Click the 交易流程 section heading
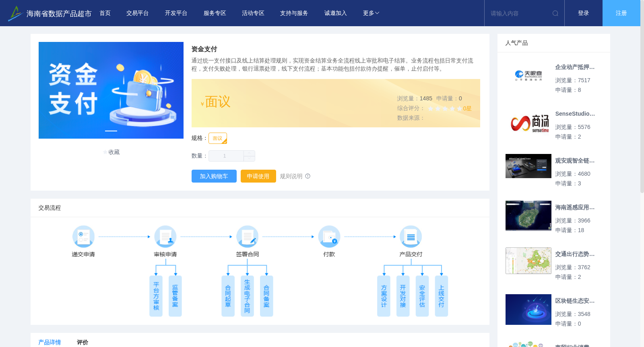The width and height of the screenshot is (644, 347). 50,208
